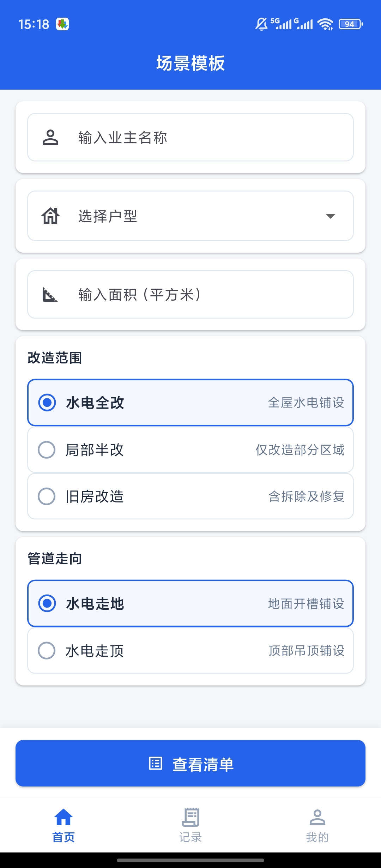Choose 水电走地 option row
The width and height of the screenshot is (381, 868).
pyautogui.click(x=190, y=603)
